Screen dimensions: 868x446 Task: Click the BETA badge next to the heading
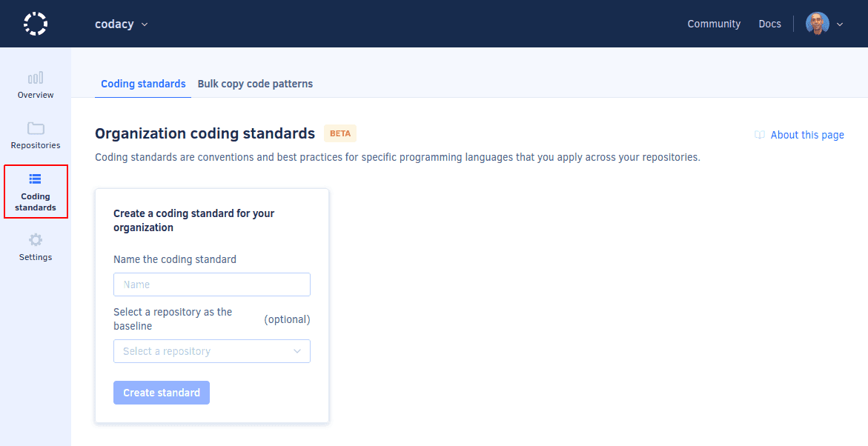click(x=340, y=133)
